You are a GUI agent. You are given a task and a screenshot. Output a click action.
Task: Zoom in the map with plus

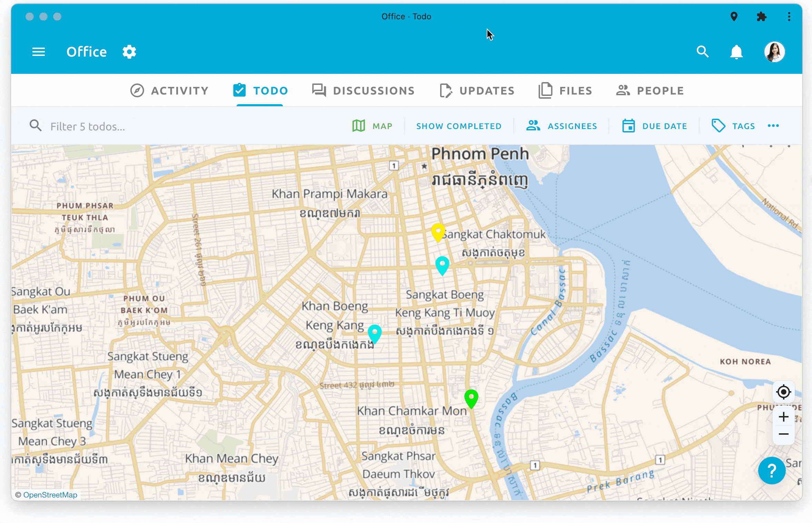click(x=783, y=417)
